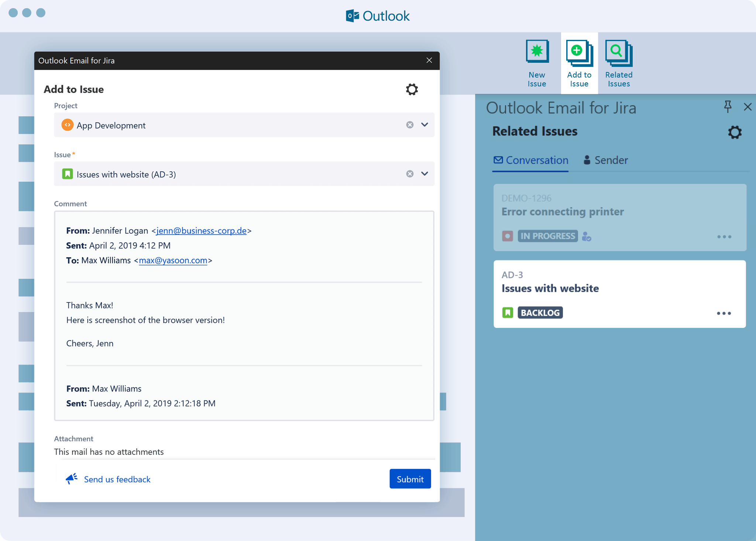Pin the Outlook Email for Jira panel
This screenshot has width=756, height=541.
728,107
